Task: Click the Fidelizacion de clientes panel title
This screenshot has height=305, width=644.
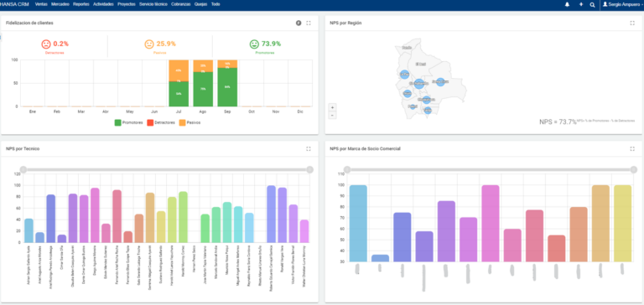Action: [29, 23]
